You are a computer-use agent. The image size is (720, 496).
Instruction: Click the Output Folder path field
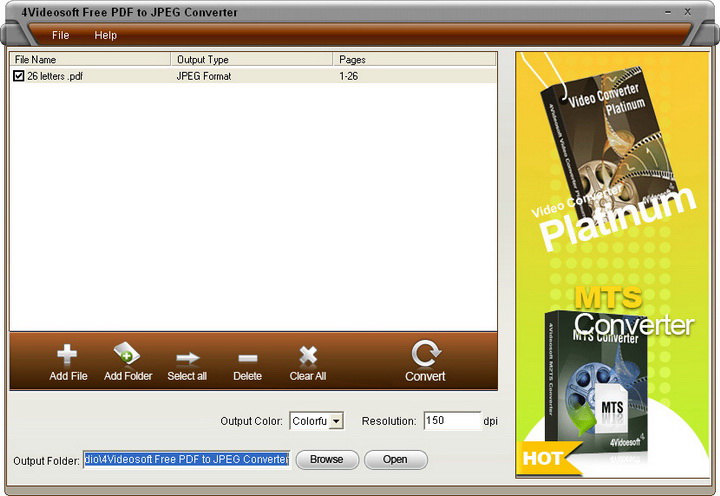click(x=186, y=459)
